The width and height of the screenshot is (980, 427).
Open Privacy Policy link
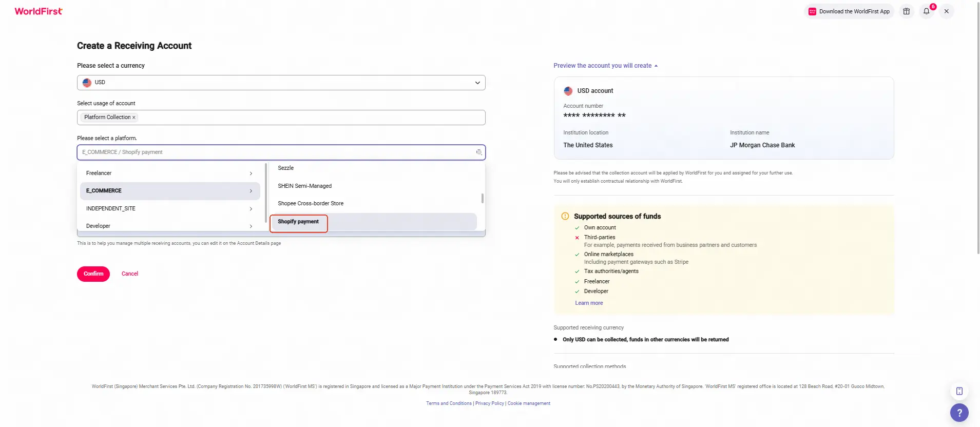click(490, 403)
